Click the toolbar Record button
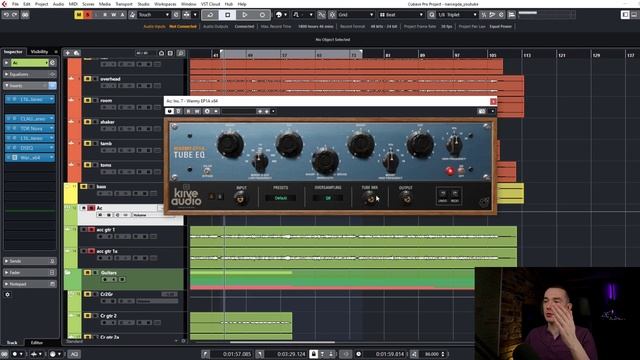This screenshot has width=640, height=360. pyautogui.click(x=262, y=15)
